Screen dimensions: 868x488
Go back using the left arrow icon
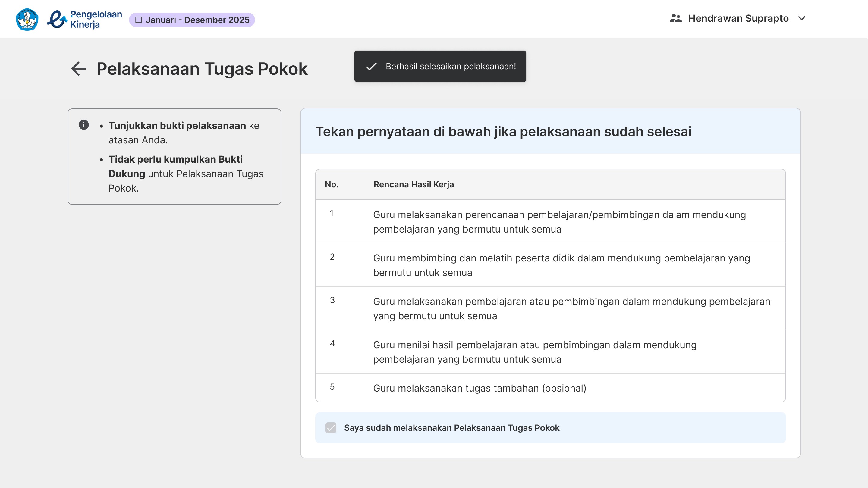(x=78, y=69)
